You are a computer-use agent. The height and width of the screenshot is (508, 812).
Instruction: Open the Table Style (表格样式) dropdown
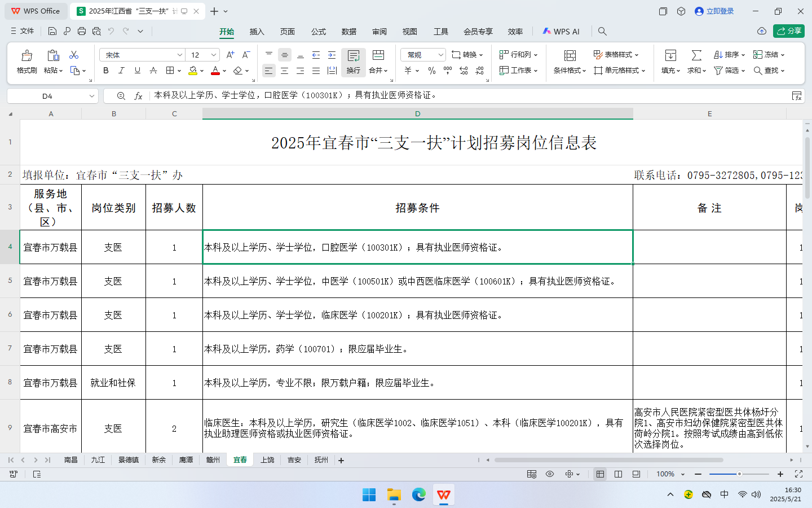[x=616, y=55]
